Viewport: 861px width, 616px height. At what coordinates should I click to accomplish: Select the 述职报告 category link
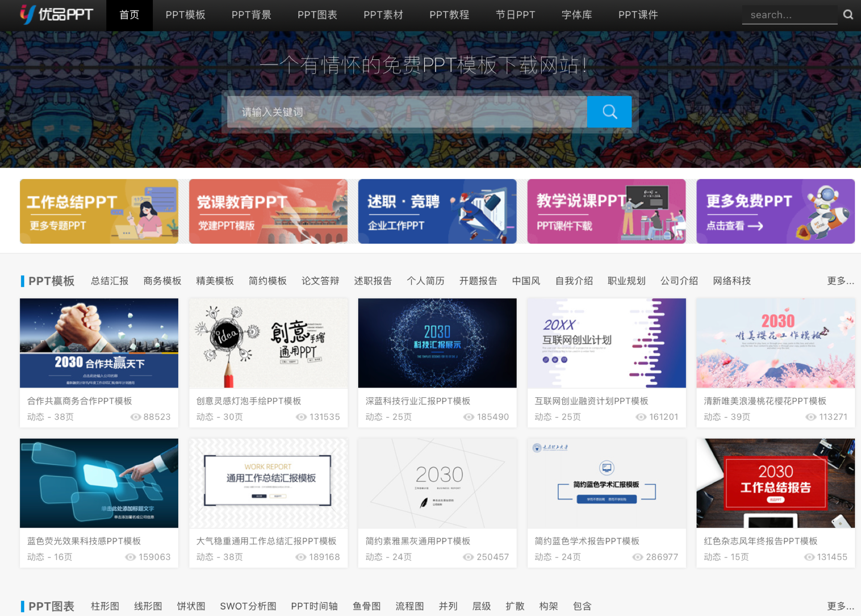coord(373,281)
